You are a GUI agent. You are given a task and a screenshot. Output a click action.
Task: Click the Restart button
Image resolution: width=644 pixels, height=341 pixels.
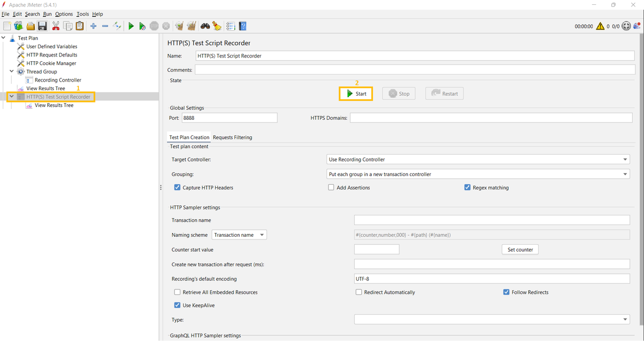[444, 93]
